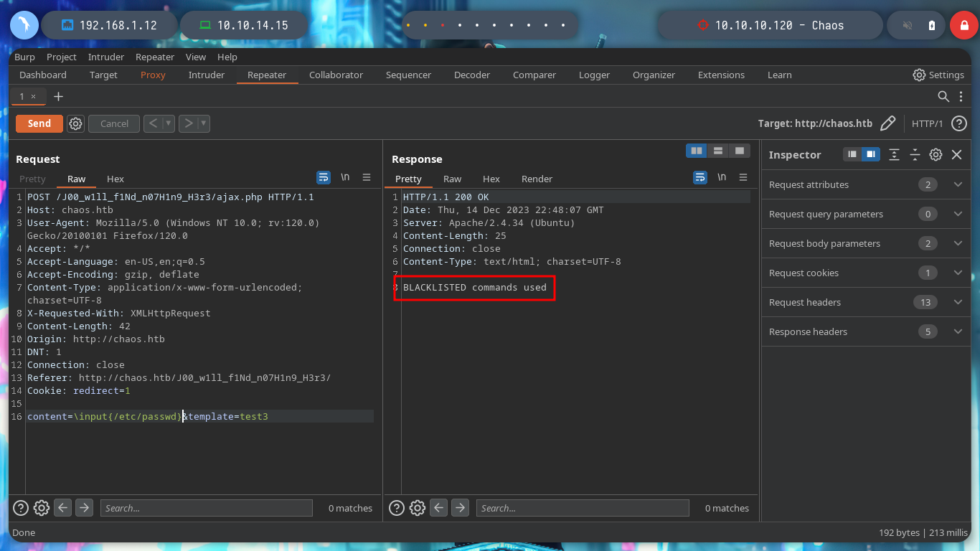
Task: Open request Pretty view tab
Action: point(32,179)
